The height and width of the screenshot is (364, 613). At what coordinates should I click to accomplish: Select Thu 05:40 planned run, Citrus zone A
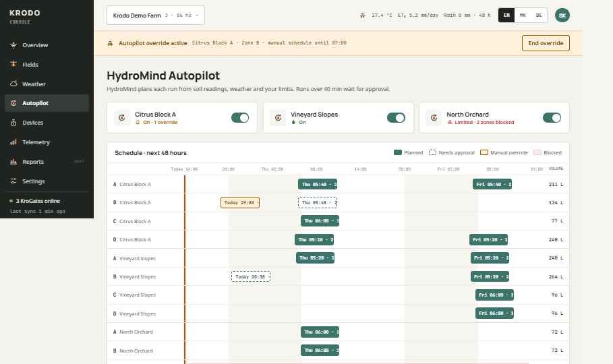[318, 184]
